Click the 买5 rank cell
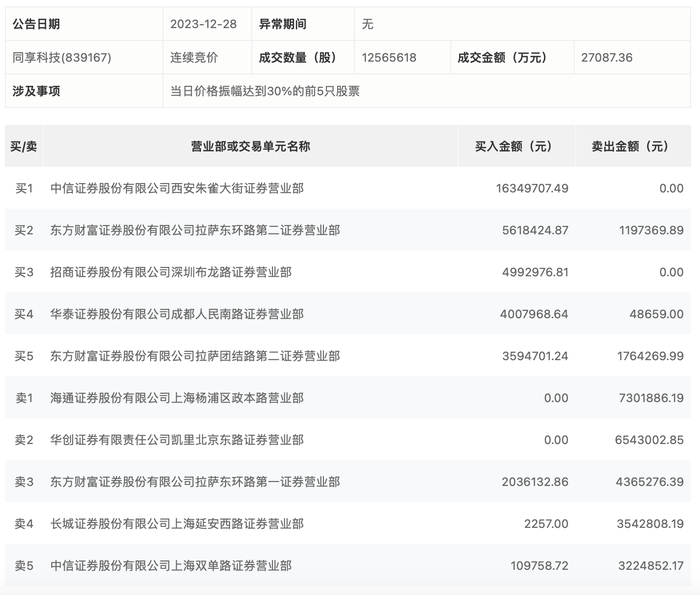The width and height of the screenshot is (700, 595). coord(24,356)
